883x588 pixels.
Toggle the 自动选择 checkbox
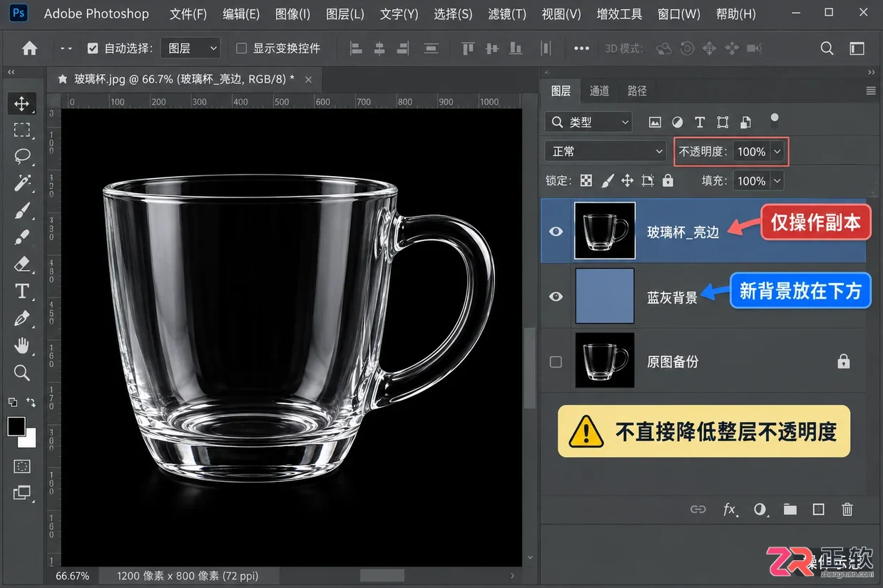pos(93,48)
